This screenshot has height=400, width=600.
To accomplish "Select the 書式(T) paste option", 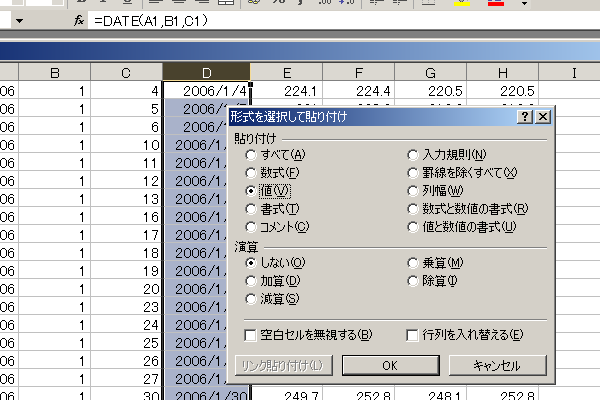I will [272, 209].
